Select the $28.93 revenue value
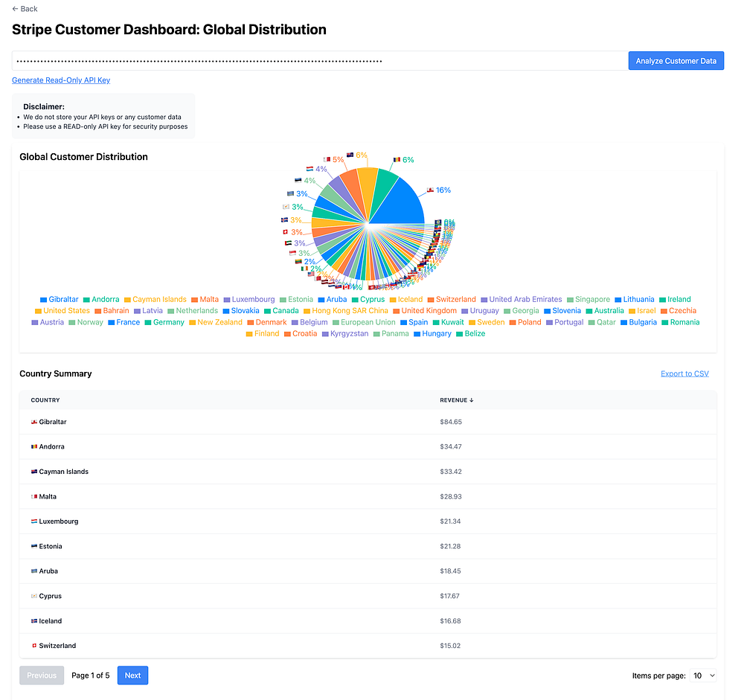Viewport: 744px width, 700px height. coord(451,496)
